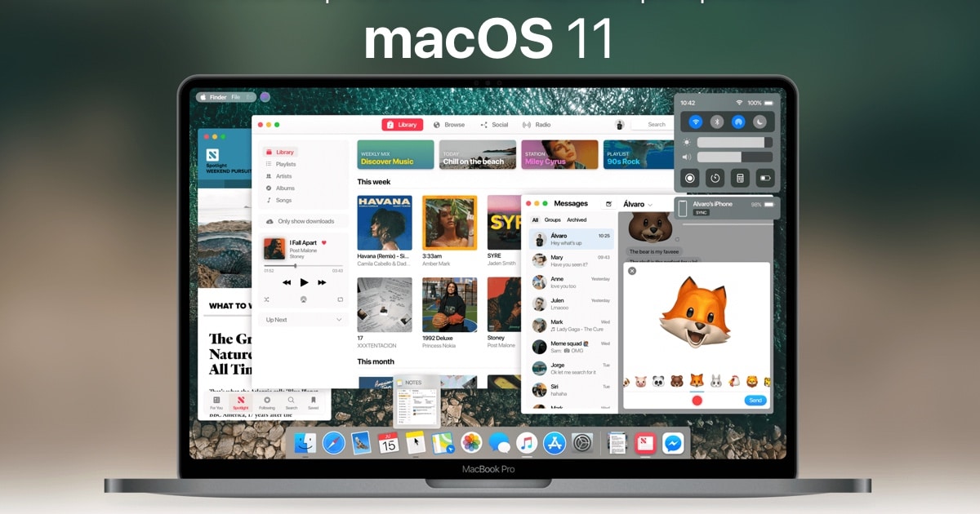Click the Siri orb in the menu bar
The image size is (980, 514).
pos(265,97)
